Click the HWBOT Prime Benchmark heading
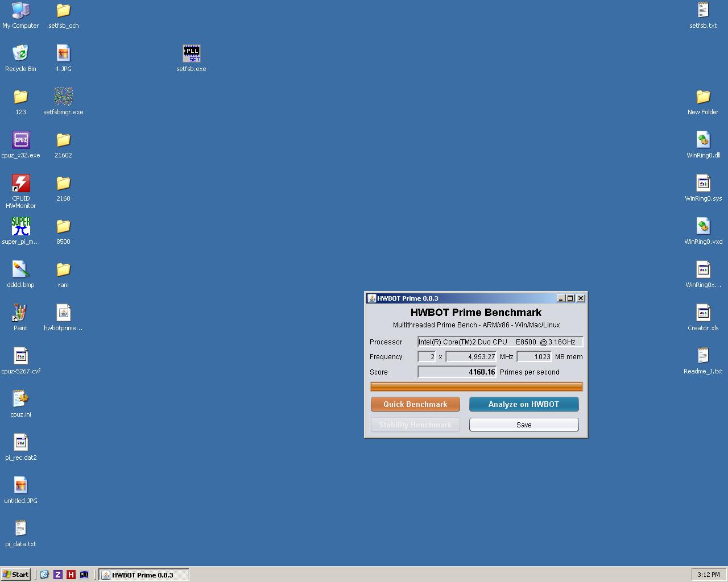This screenshot has height=582, width=728. 476,312
